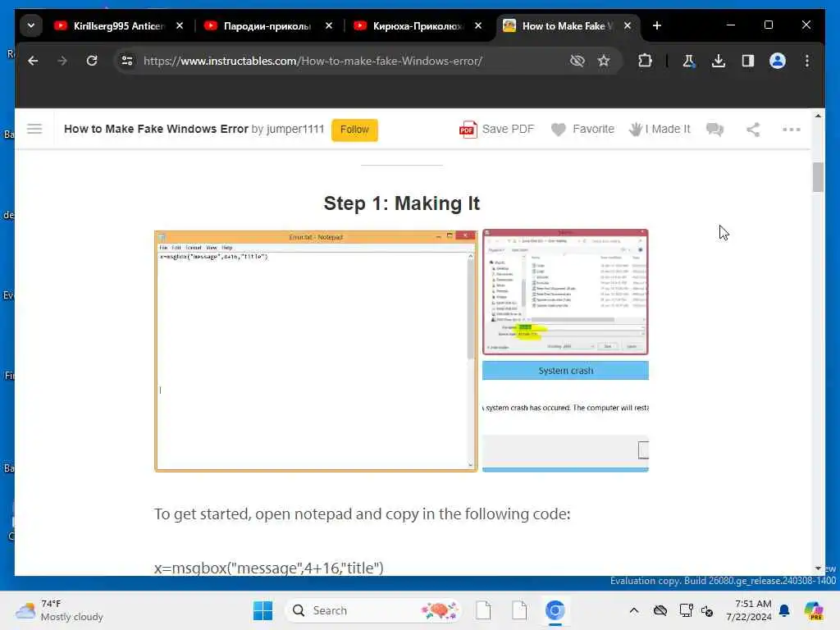840x630 pixels.
Task: Open the more options ellipsis
Action: coord(792,129)
